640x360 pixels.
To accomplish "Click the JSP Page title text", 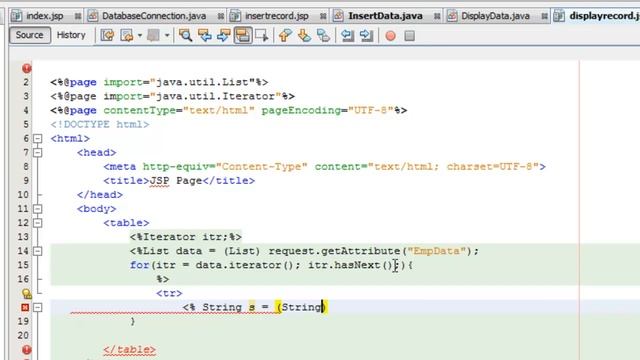I will (x=176, y=180).
